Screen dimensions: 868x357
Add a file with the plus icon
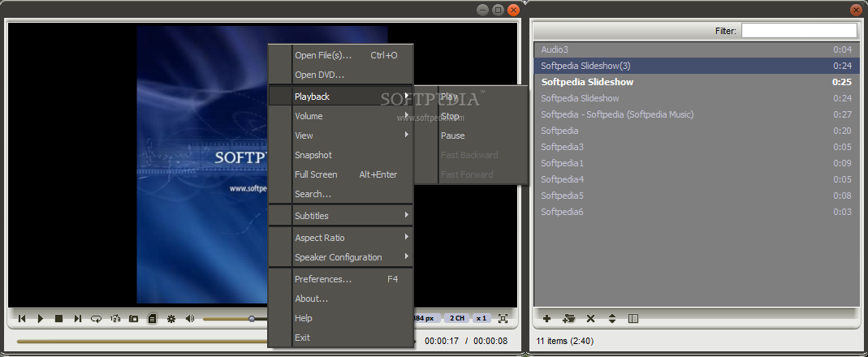point(547,318)
